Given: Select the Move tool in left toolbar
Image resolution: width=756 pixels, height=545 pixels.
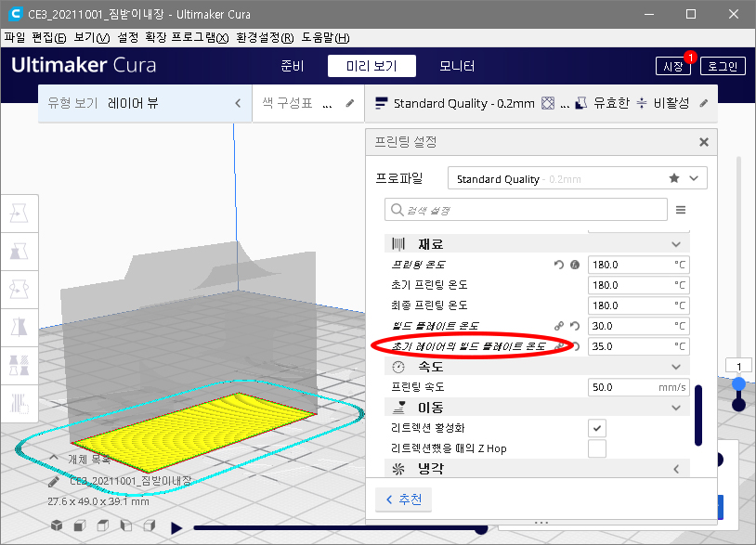Looking at the screenshot, I should coord(20,213).
